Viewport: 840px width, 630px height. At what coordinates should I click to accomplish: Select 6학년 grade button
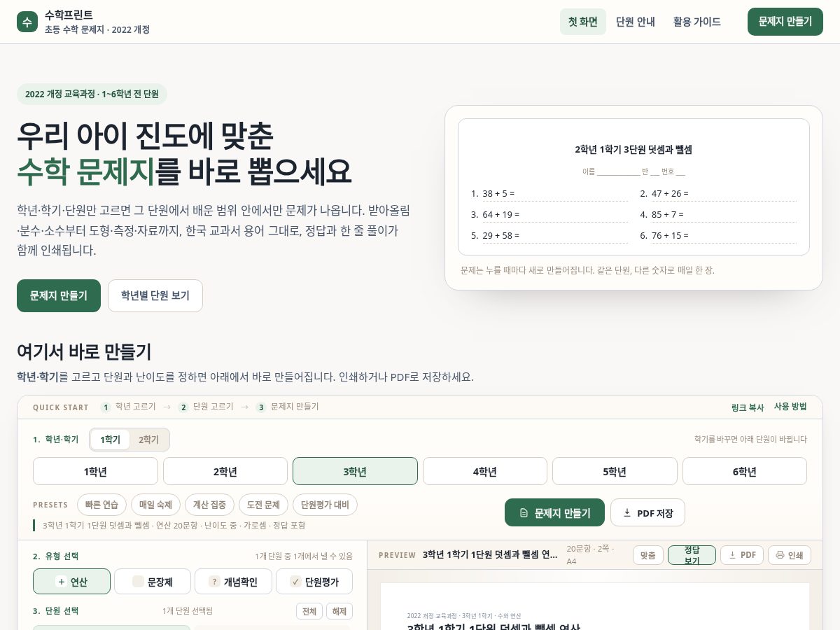tap(745, 471)
